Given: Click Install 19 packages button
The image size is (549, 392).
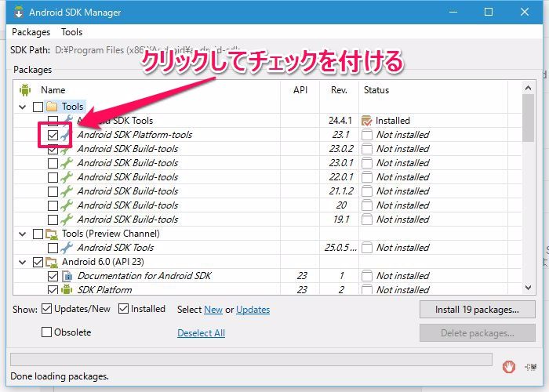Looking at the screenshot, I should coord(477,310).
